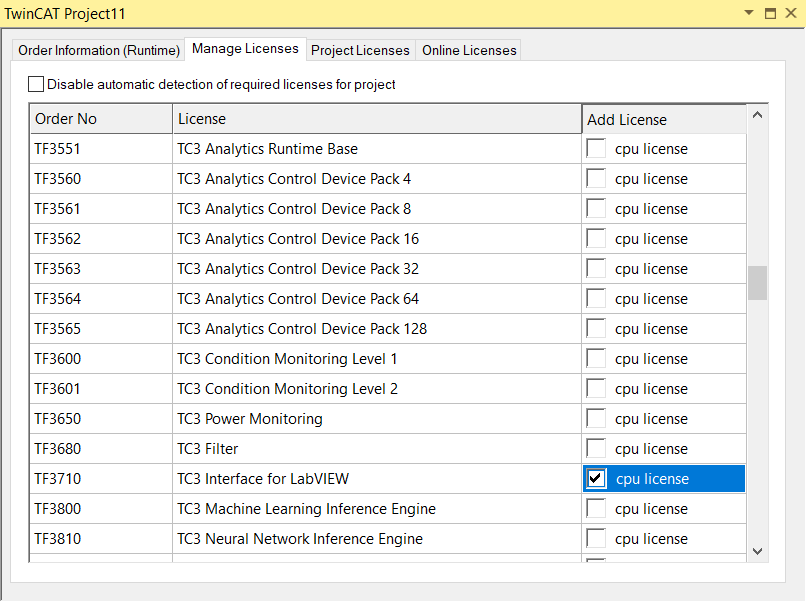Viewport: 806px width, 602px height.
Task: Enable cpu license for TF3564 Device Pack 64
Action: pos(596,299)
